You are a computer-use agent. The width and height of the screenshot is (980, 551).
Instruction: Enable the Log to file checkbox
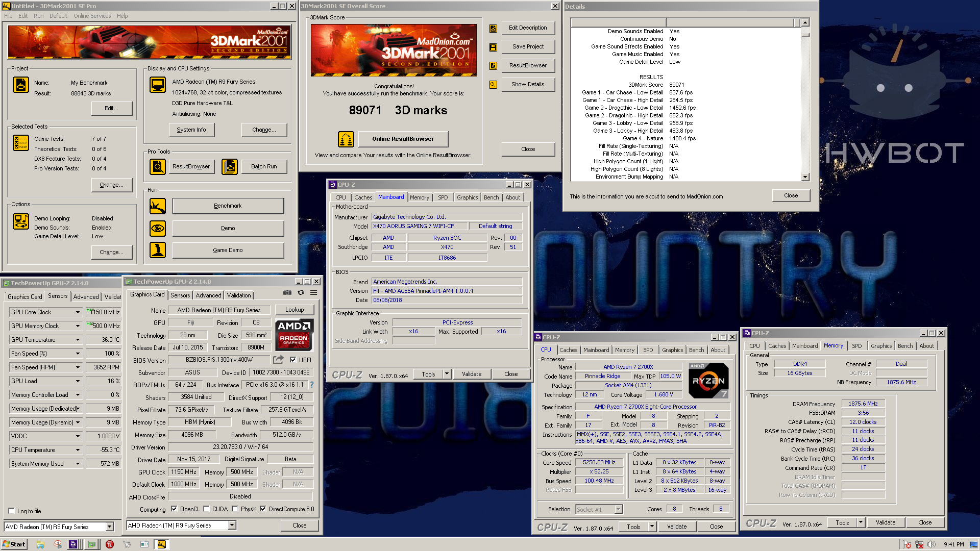click(x=11, y=511)
